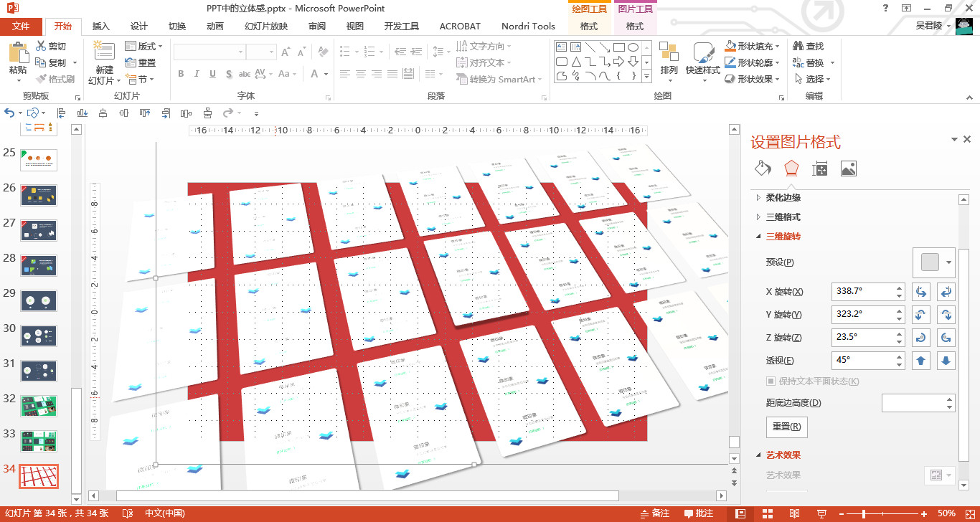This screenshot has width=980, height=522.
Task: Open the Fill & Line paint bucket tab
Action: 762,169
